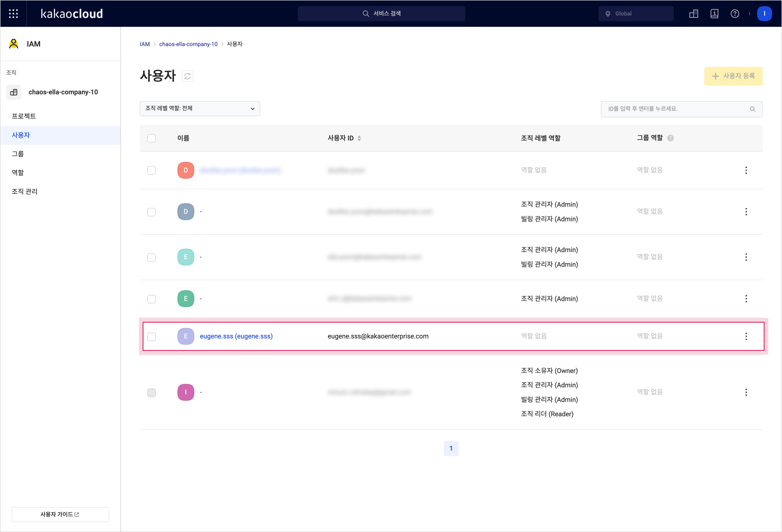Screen dimensions: 782x532
Task: Open more options for green E avatar row
Action: point(746,299)
